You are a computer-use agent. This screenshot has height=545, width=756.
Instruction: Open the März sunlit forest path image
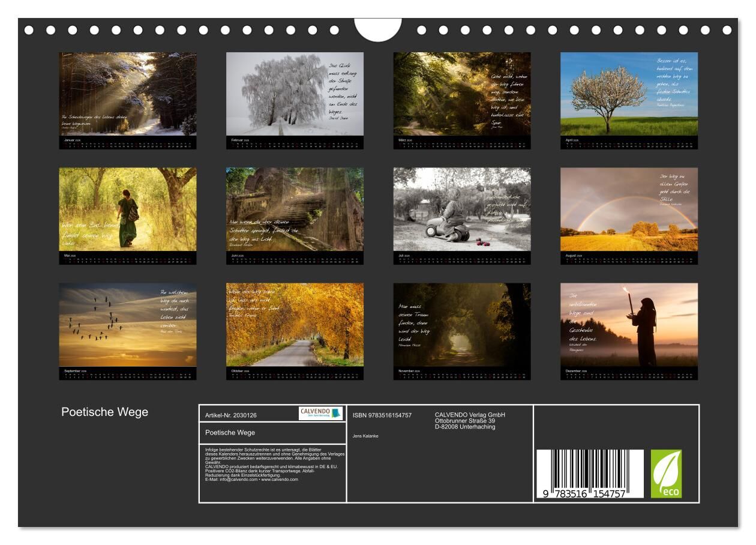[x=462, y=94]
